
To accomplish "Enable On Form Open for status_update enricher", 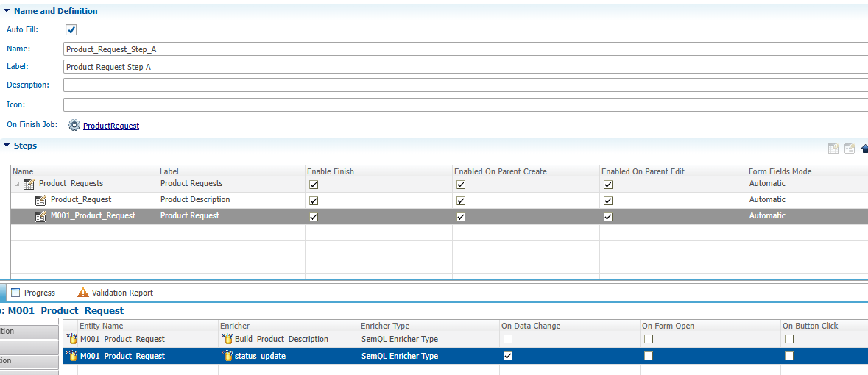I will (648, 356).
